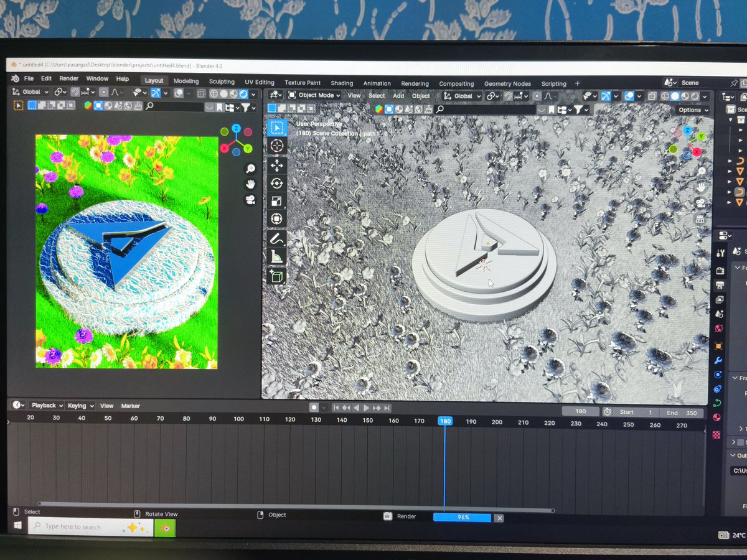The image size is (747, 560).
Task: Click zoom magnifier in the rendered preview viewport
Action: [250, 169]
